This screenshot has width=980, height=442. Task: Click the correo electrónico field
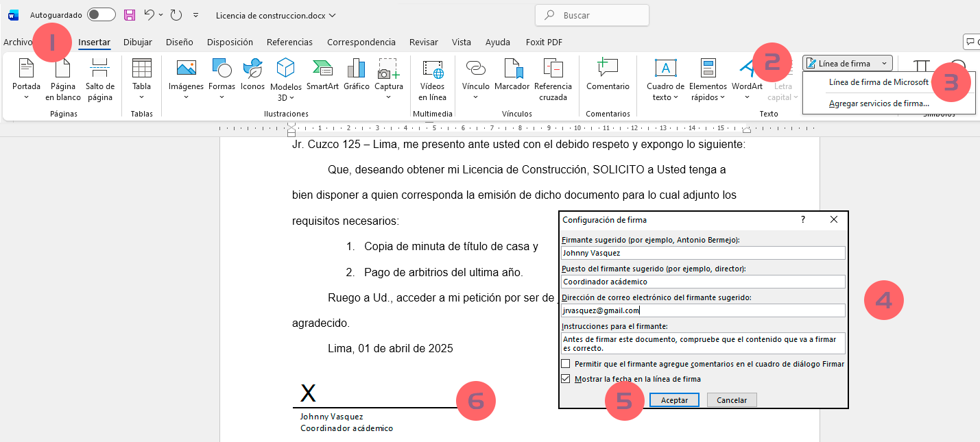(x=703, y=310)
